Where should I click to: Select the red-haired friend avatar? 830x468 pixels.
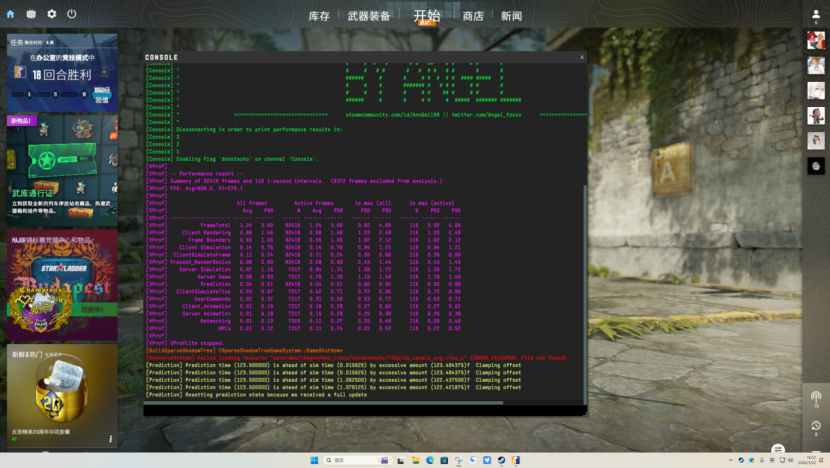[x=816, y=40]
